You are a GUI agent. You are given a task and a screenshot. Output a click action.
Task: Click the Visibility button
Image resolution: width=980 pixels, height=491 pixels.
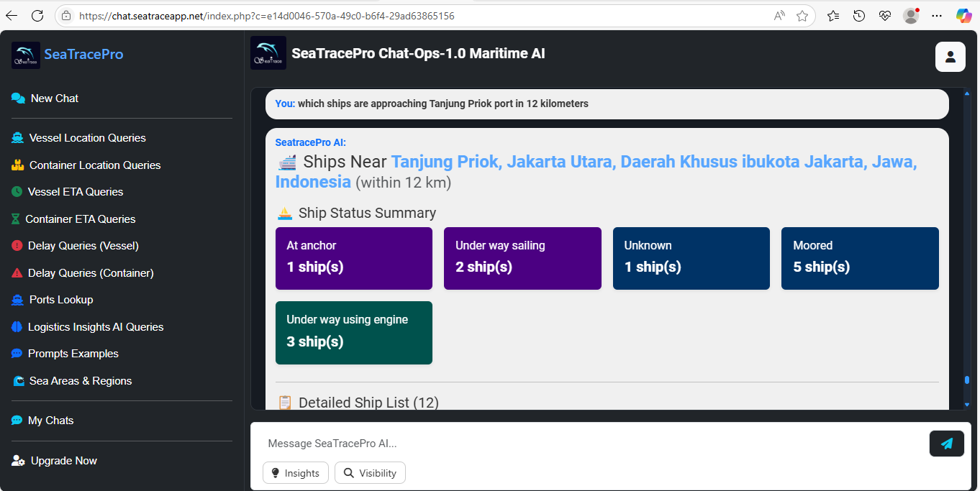pyautogui.click(x=370, y=473)
